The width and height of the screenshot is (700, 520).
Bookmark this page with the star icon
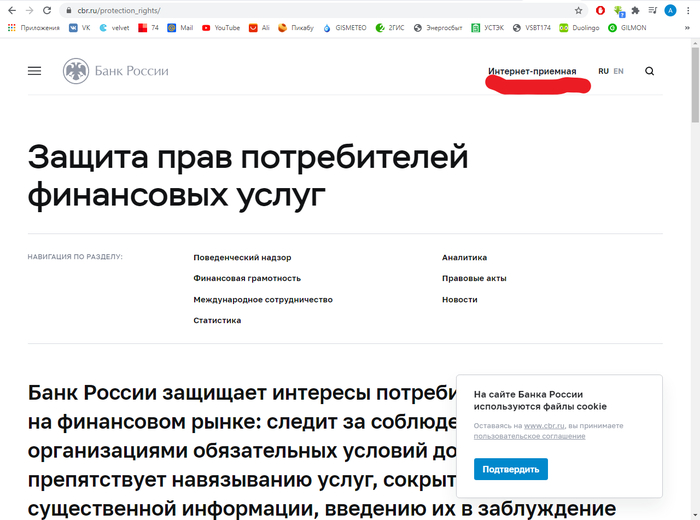(x=578, y=10)
